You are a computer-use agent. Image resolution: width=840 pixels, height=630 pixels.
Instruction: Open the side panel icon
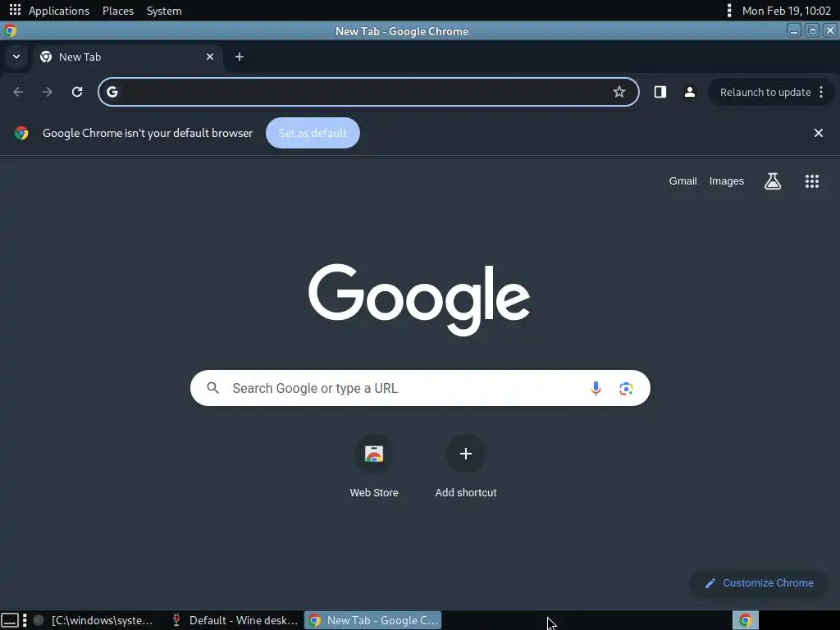(x=660, y=92)
